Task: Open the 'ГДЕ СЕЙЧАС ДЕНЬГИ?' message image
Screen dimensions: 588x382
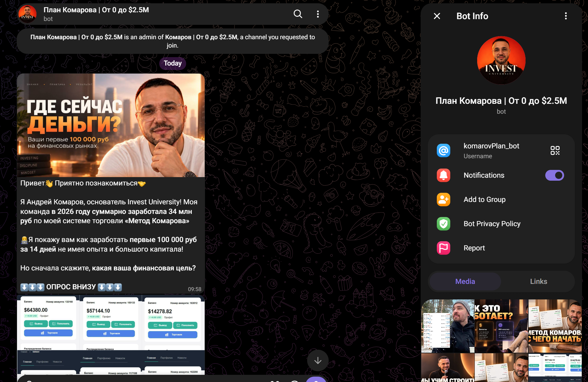Action: 111,125
